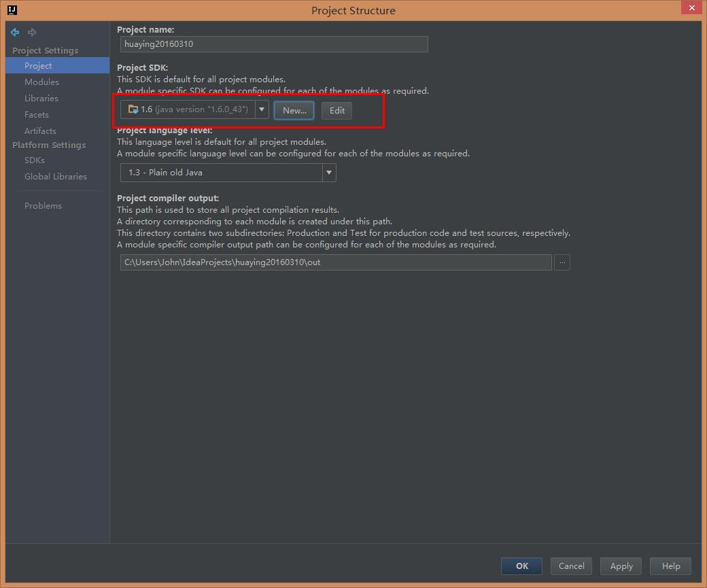
Task: Edit the Project name field
Action: (274, 44)
